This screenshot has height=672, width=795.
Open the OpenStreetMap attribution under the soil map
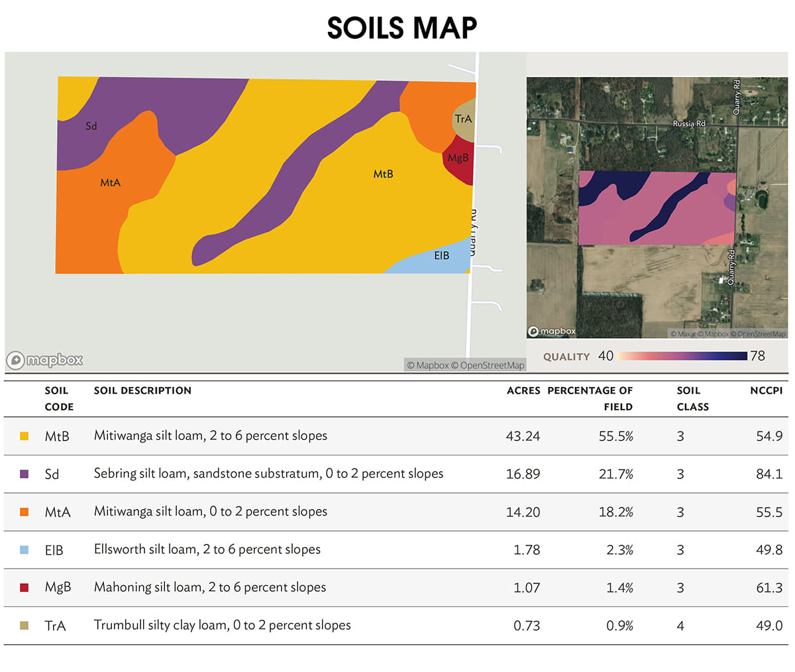coord(492,365)
